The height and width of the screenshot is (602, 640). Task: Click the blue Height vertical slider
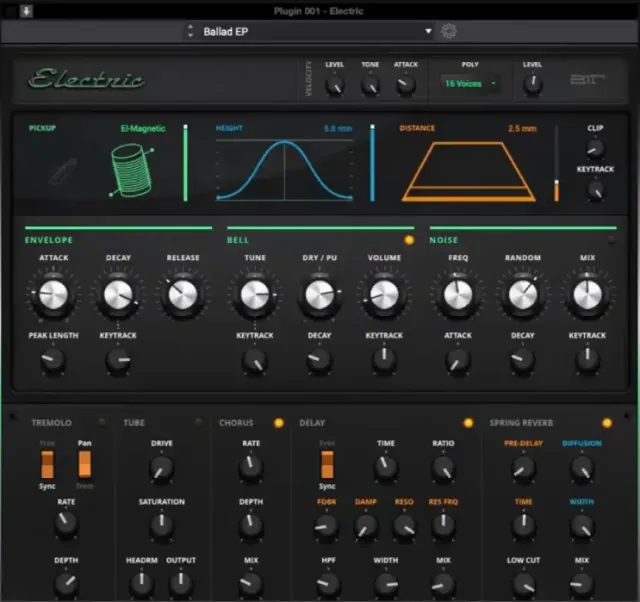click(x=372, y=163)
